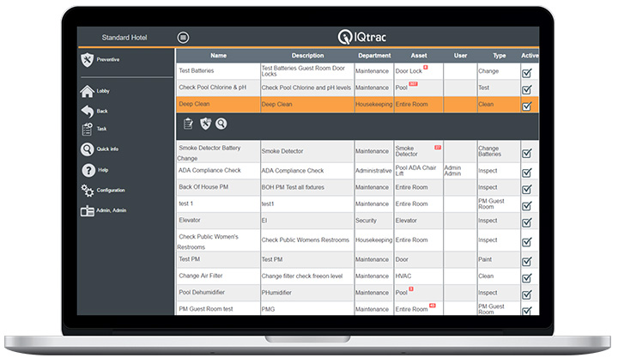This screenshot has width=618, height=364.
Task: Click the clipboard icon under Deep Clean row
Action: [x=189, y=124]
